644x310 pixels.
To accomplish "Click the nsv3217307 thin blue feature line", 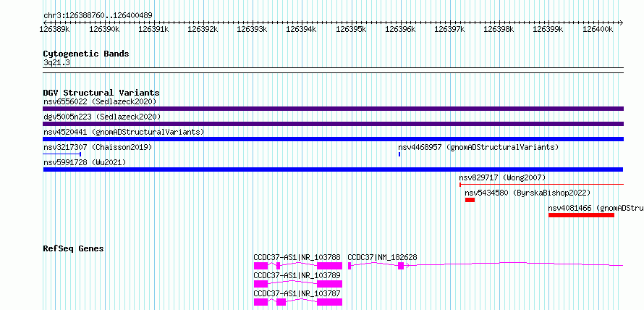I will pos(62,154).
